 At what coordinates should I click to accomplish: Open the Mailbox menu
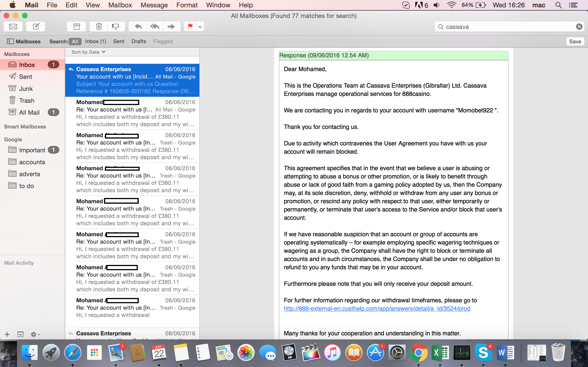click(120, 5)
